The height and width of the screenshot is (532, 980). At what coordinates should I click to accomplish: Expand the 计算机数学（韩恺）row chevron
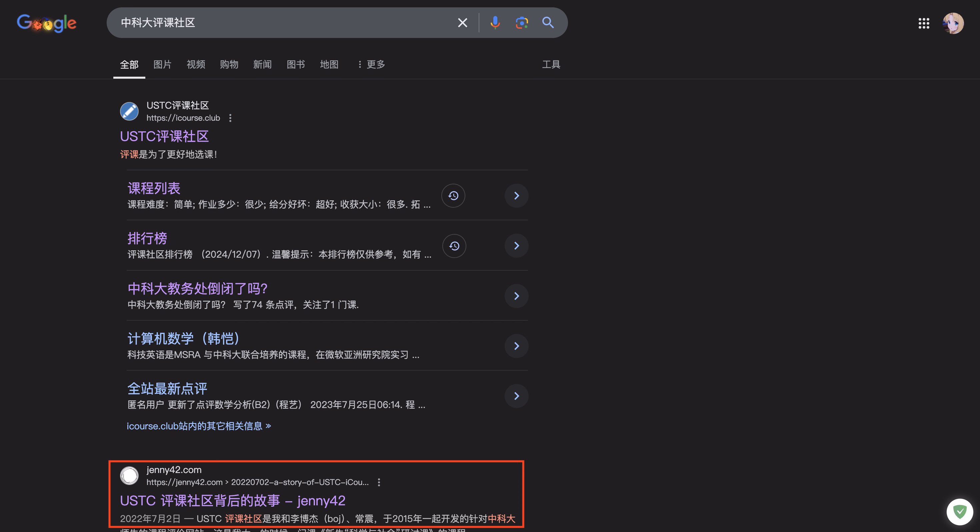(x=516, y=346)
